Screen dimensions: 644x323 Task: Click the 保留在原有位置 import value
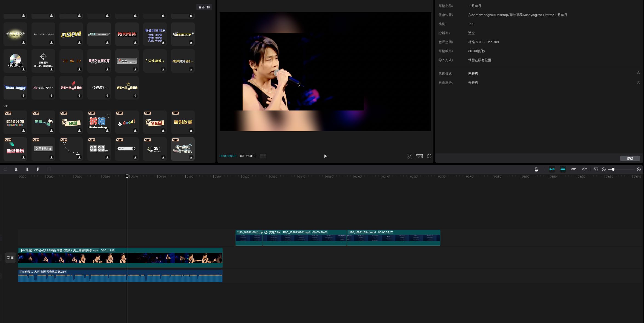tap(480, 60)
